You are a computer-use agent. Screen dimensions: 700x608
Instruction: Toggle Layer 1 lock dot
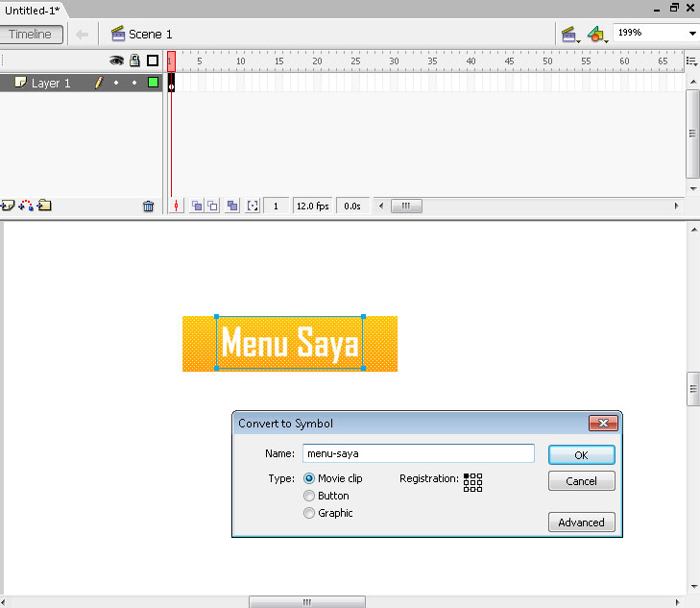coord(134,83)
